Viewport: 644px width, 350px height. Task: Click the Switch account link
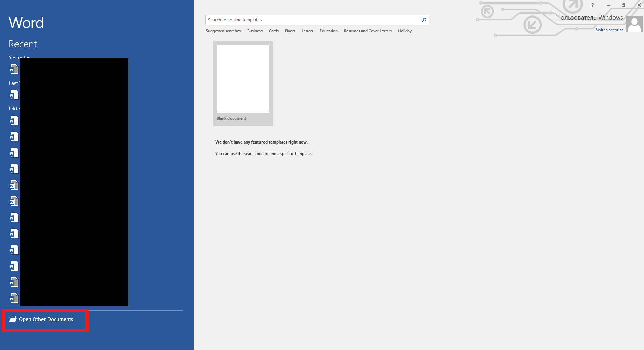(x=609, y=30)
